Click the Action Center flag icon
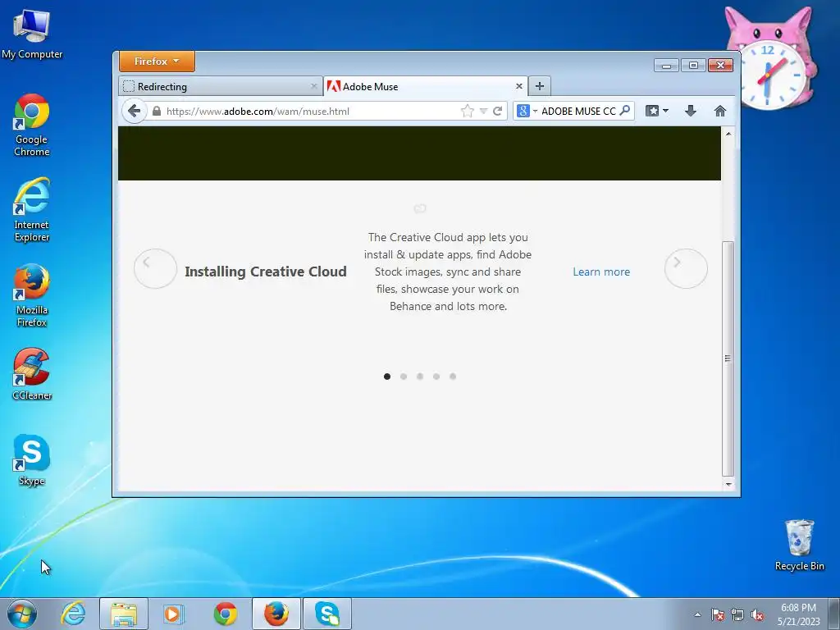This screenshot has width=840, height=630. (x=717, y=614)
